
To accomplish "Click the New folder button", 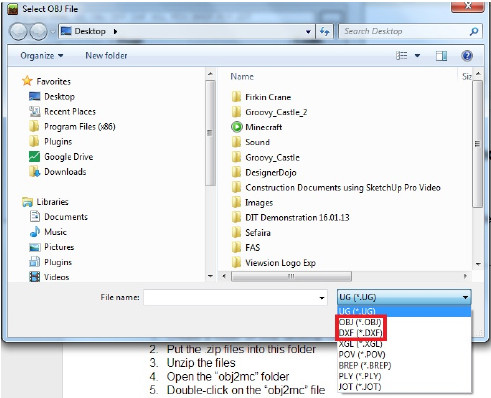I will coord(106,56).
